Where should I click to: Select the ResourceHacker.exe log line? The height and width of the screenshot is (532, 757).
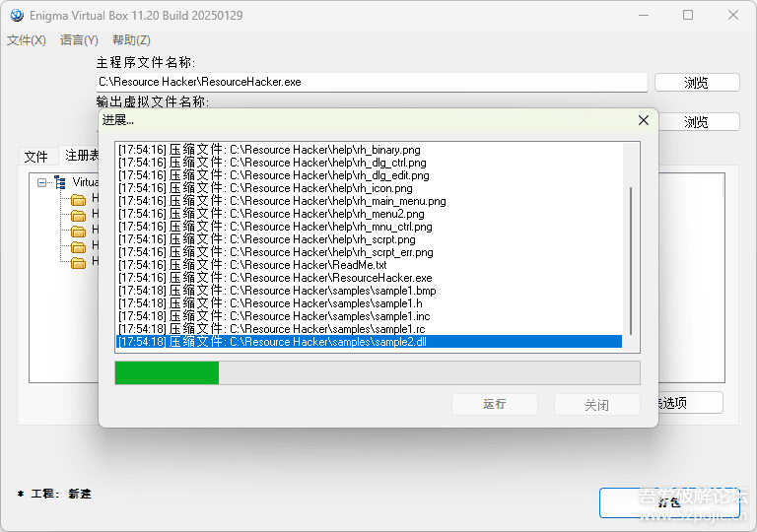(370, 278)
